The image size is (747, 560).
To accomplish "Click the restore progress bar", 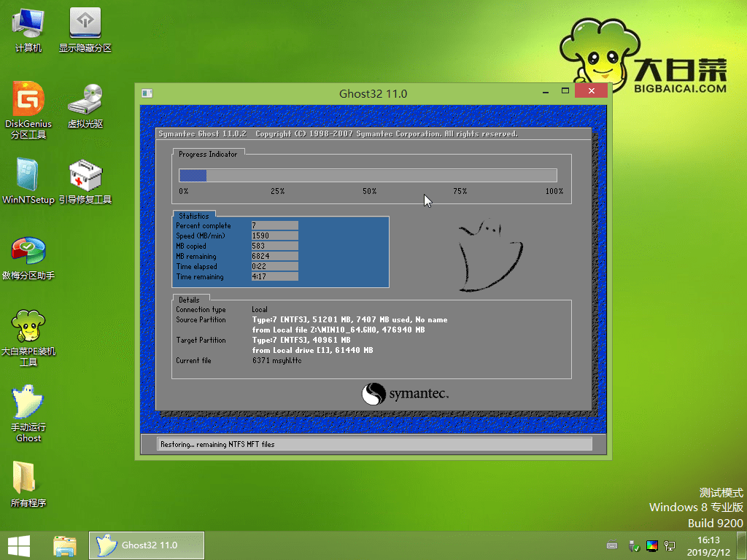I will pyautogui.click(x=368, y=175).
